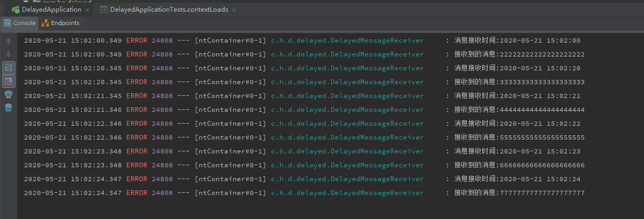
Task: Click the message text 22222222222222222222
Action: [542, 54]
